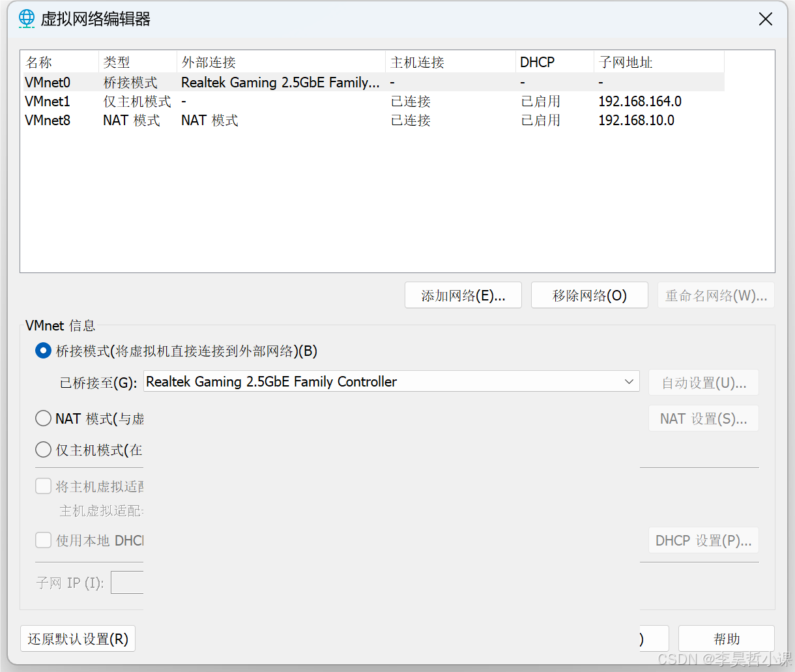The image size is (795, 672).
Task: Click the network globe icon in title bar
Action: pos(26,18)
